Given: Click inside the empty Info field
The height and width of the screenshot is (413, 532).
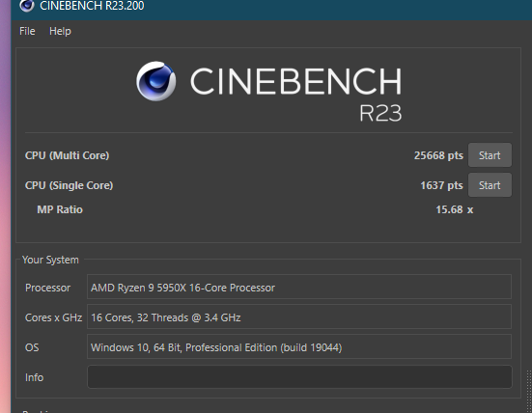Looking at the screenshot, I should click(x=299, y=376).
